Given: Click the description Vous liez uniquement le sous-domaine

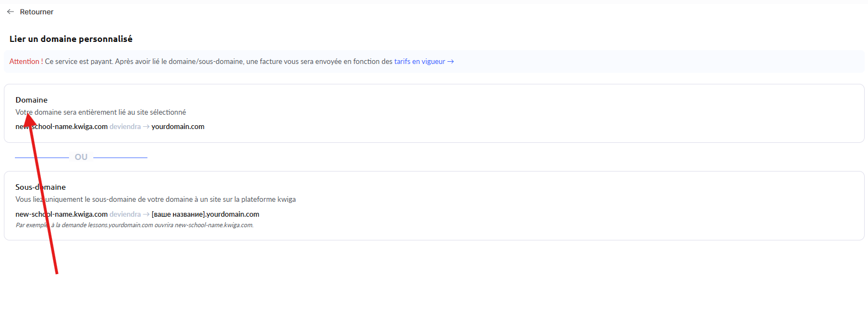Looking at the screenshot, I should [x=156, y=200].
